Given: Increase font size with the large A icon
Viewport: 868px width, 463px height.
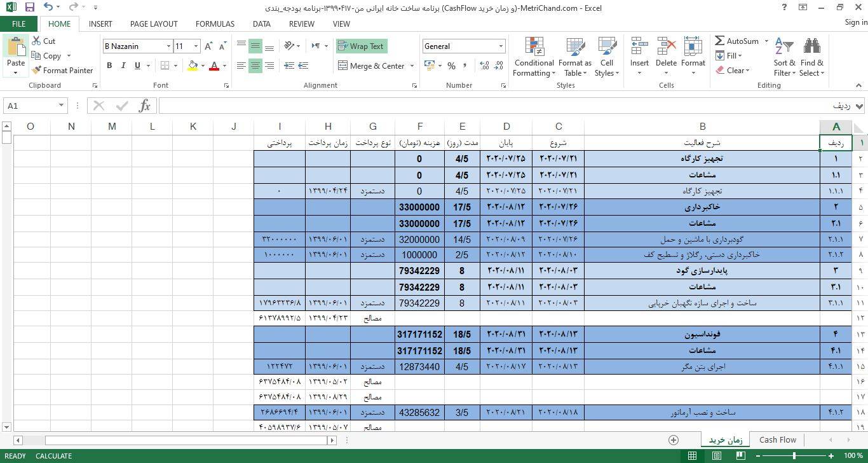Looking at the screenshot, I should coord(209,46).
